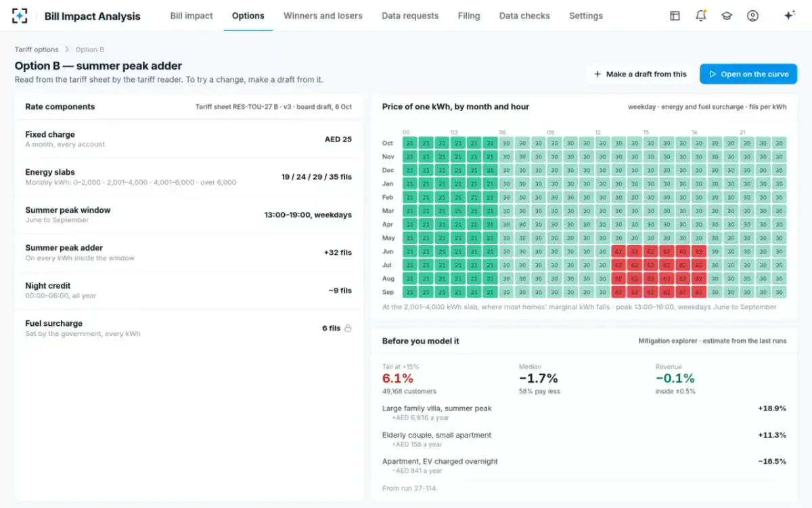Open the notifications bell
The height and width of the screenshot is (508, 812).
coord(701,16)
